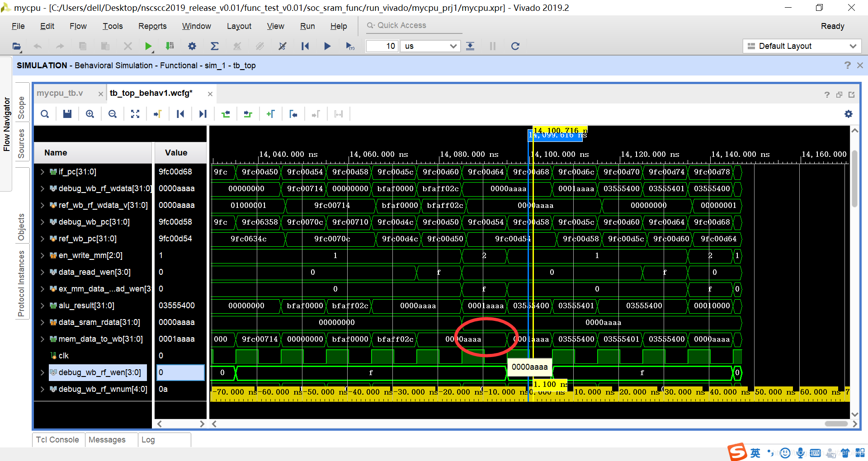Viewport: 868px width, 461px height.
Task: Click the Zoom Fit icon
Action: [135, 114]
